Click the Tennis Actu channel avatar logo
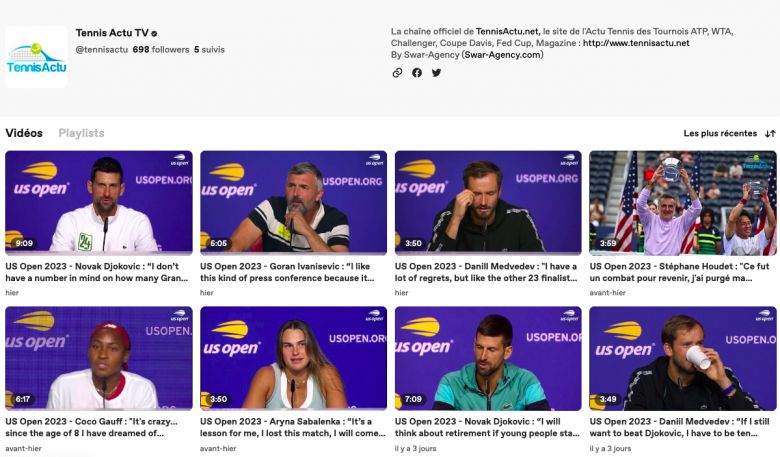The width and height of the screenshot is (780, 457). point(36,57)
